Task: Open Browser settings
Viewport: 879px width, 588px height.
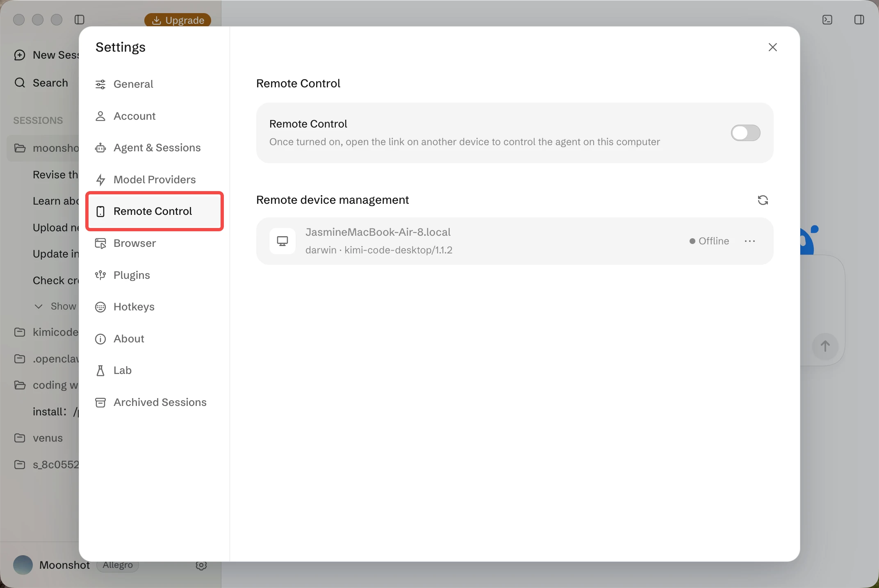Action: 154,243
